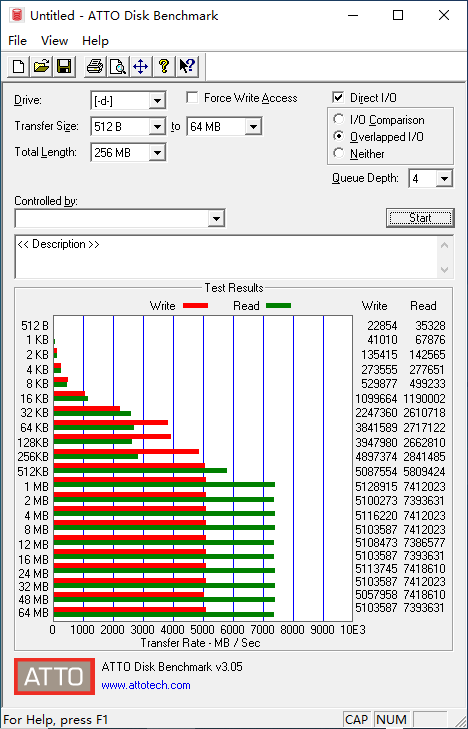Click the ATTO Disk Benchmark v3.05 text

[x=172, y=667]
